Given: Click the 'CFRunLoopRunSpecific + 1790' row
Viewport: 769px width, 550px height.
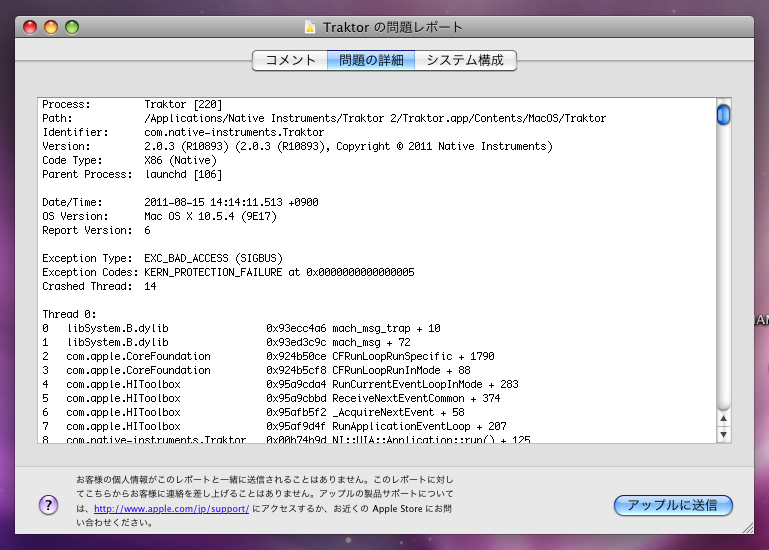Looking at the screenshot, I should pos(268,356).
